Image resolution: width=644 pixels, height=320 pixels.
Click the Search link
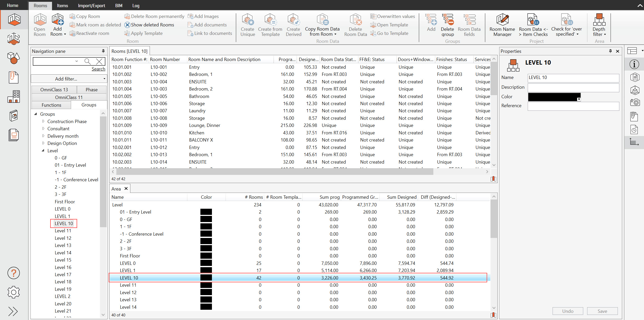coord(98,69)
